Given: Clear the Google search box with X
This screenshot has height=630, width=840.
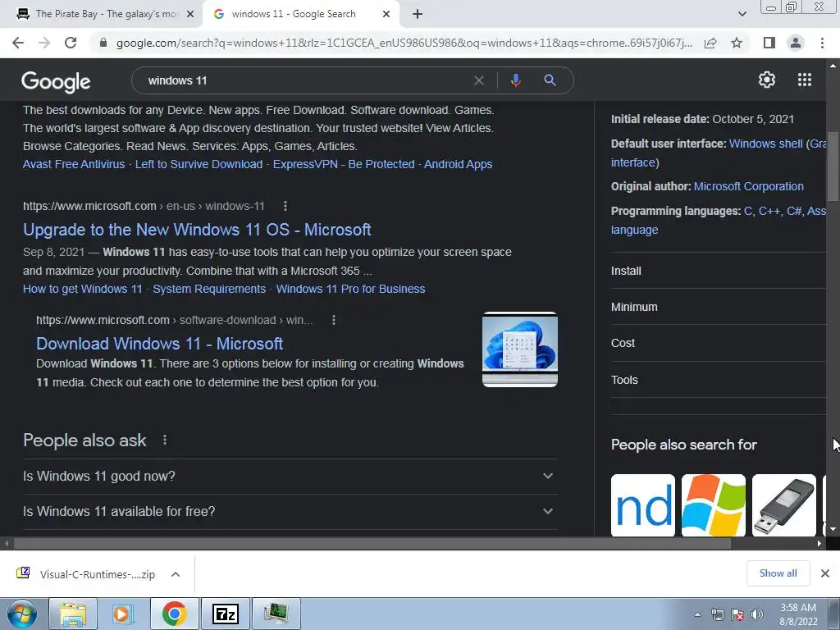Looking at the screenshot, I should pos(479,80).
